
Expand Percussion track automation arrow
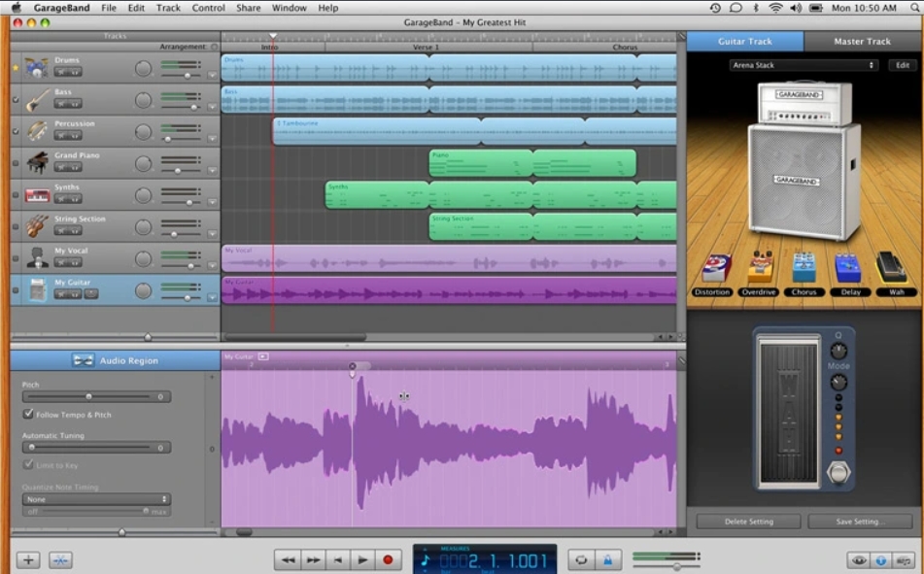(212, 139)
